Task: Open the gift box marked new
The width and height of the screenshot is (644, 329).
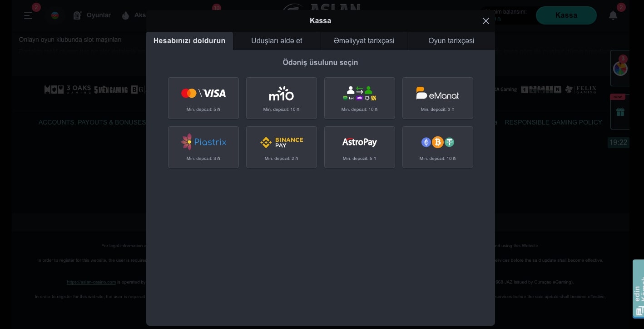Action: 620,112
